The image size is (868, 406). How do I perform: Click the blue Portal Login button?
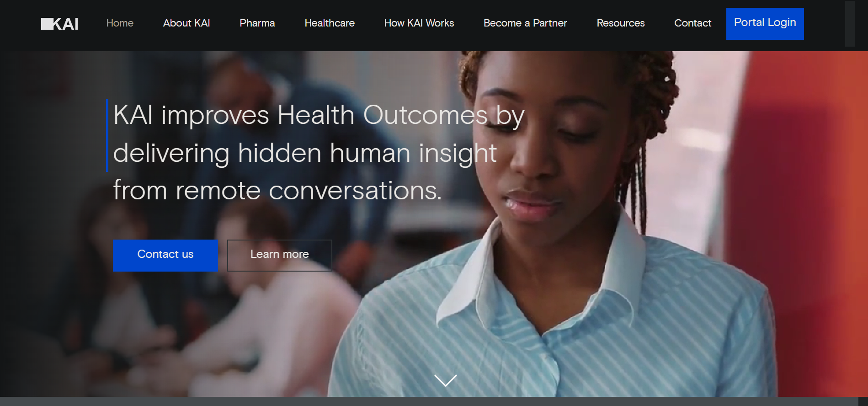tap(765, 24)
